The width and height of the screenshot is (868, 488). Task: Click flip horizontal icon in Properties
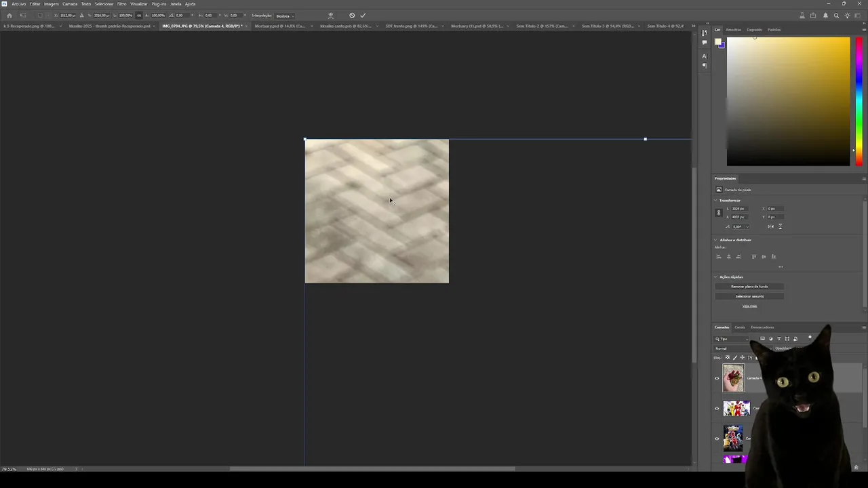772,226
